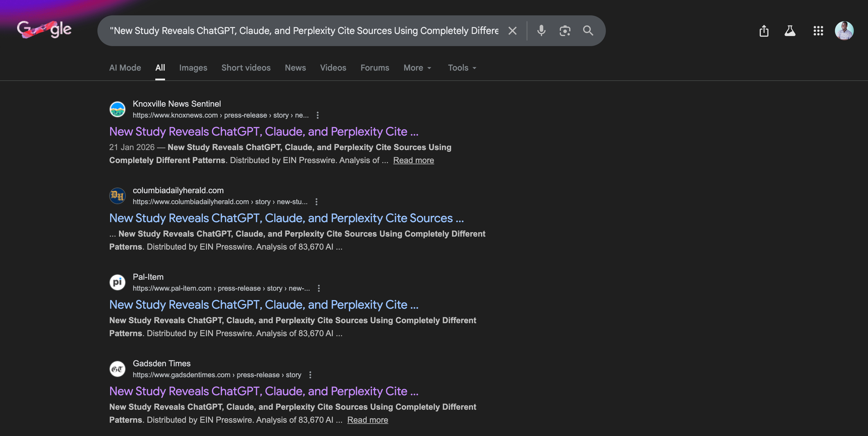Open three-dot menu for Pal-Item result
Viewport: 868px width, 436px height.
[x=319, y=288]
